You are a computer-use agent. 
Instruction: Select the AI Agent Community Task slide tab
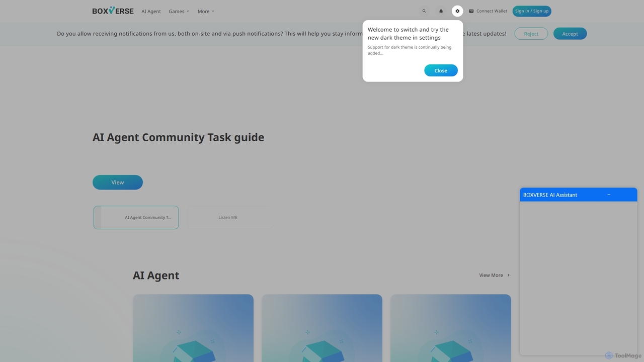click(x=136, y=218)
